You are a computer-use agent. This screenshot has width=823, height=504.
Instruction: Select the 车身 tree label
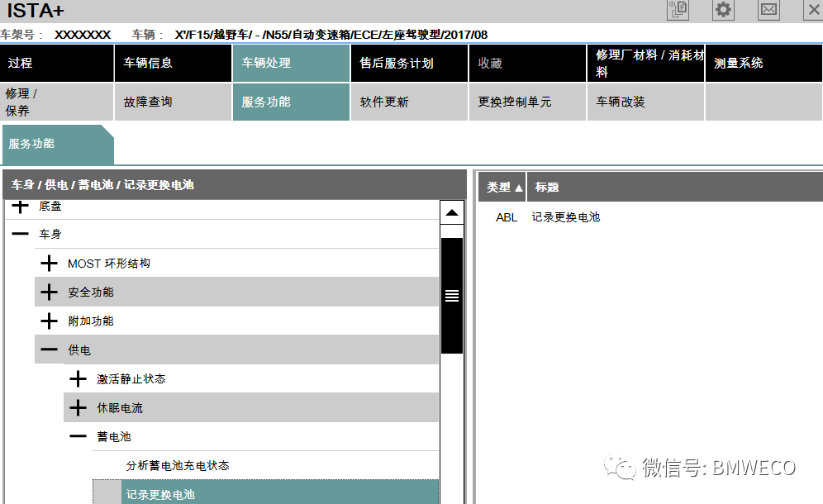tap(50, 234)
